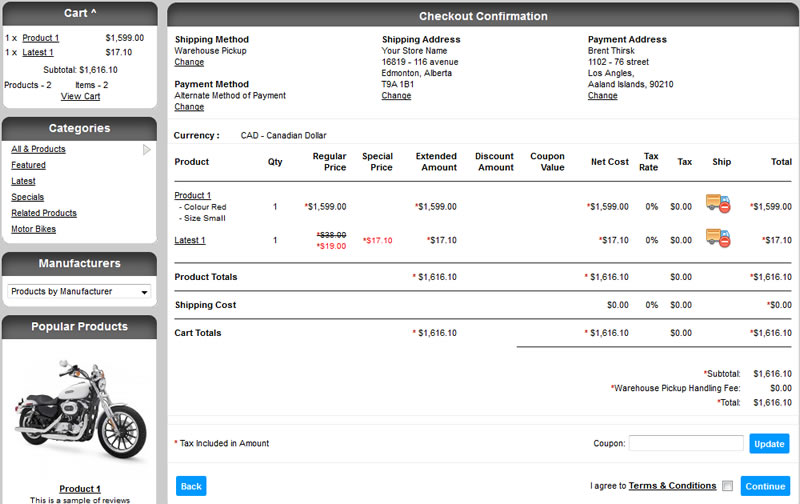
Task: Open the Motor Bikes category
Action: point(34,229)
